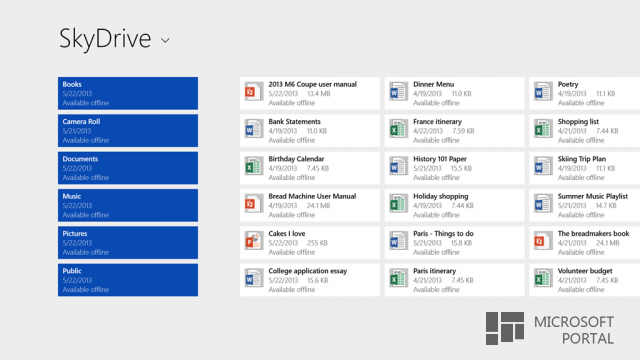The image size is (640, 360).
Task: Click the Excel icon for Paris itinerary
Action: pyautogui.click(x=398, y=278)
